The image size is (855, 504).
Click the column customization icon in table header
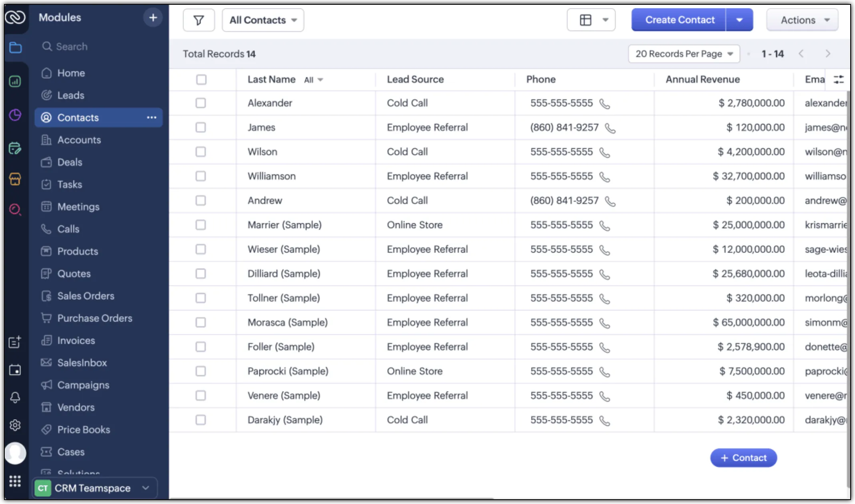click(x=839, y=79)
